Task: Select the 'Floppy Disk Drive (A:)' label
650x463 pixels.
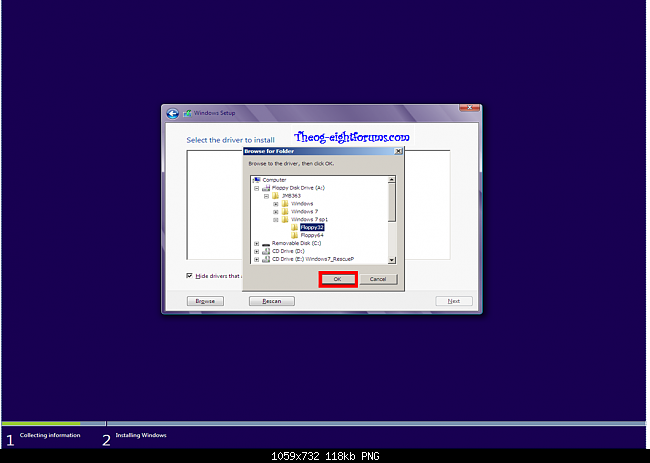Action: pos(298,188)
